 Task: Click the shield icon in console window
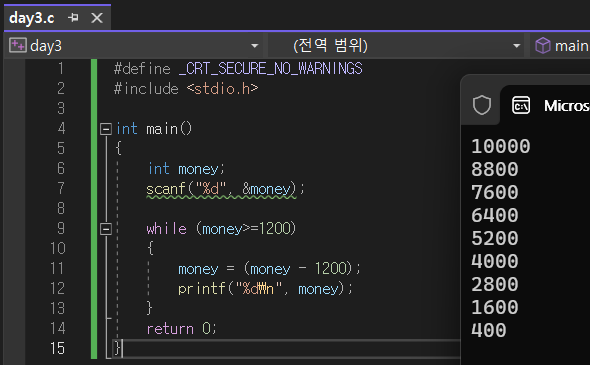point(482,105)
